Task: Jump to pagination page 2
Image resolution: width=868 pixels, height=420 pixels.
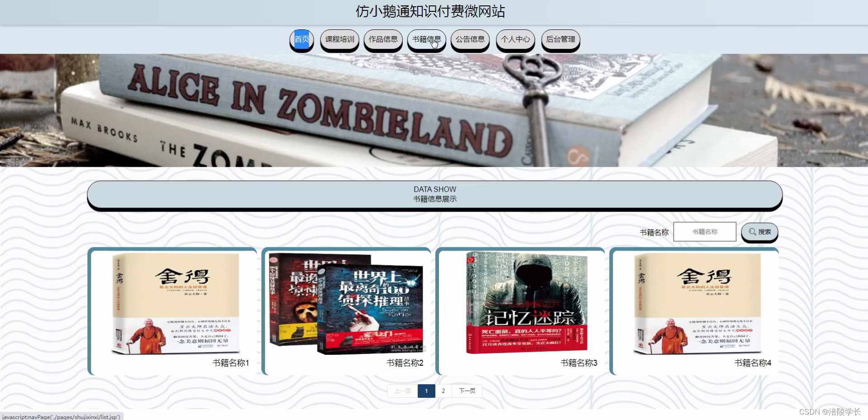Action: [x=443, y=391]
